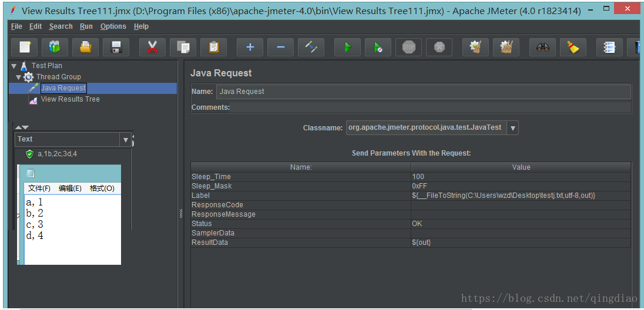Paste using the clipboard toolbar icon
This screenshot has height=310, width=644.
(213, 47)
